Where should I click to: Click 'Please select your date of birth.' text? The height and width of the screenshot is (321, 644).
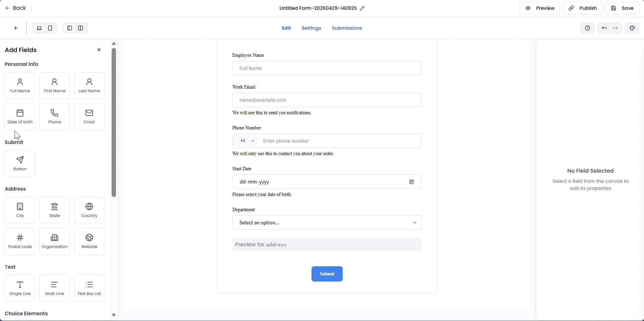click(262, 194)
